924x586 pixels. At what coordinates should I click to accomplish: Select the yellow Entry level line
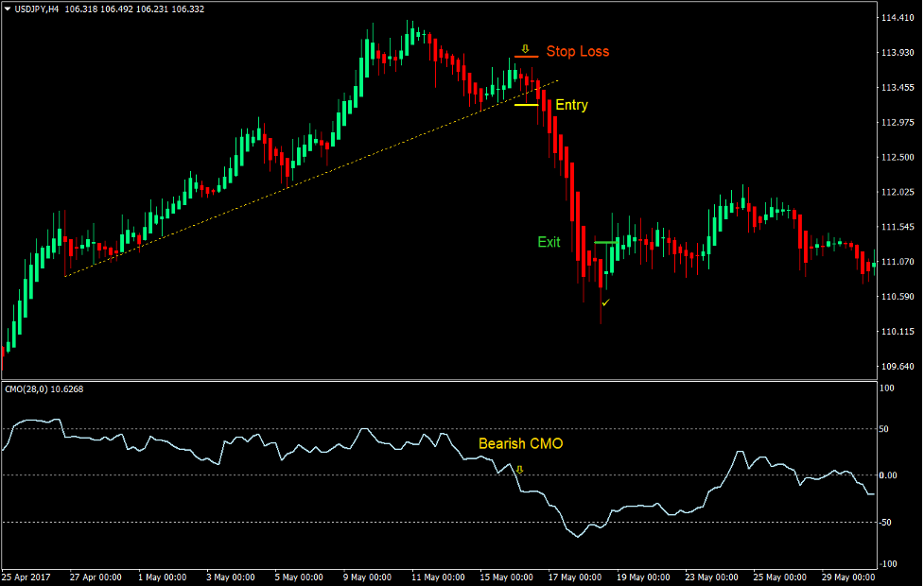pyautogui.click(x=527, y=105)
